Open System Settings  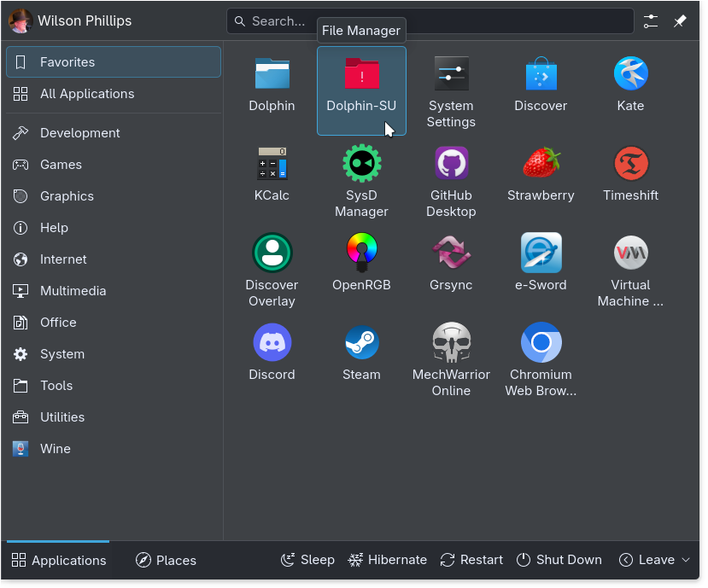pyautogui.click(x=451, y=90)
